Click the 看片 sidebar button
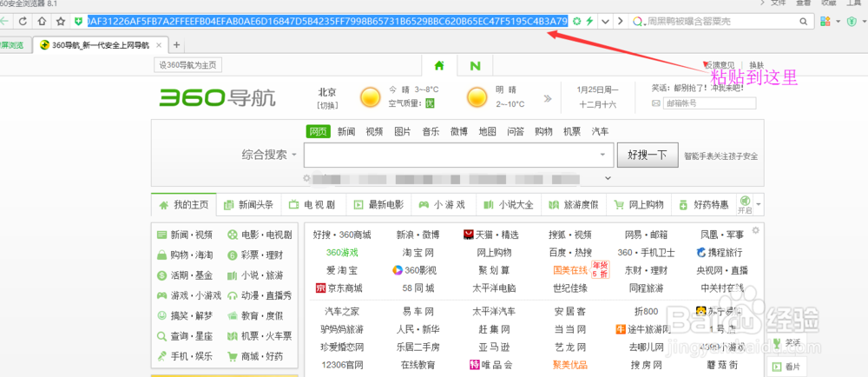The width and height of the screenshot is (868, 377). [786, 367]
